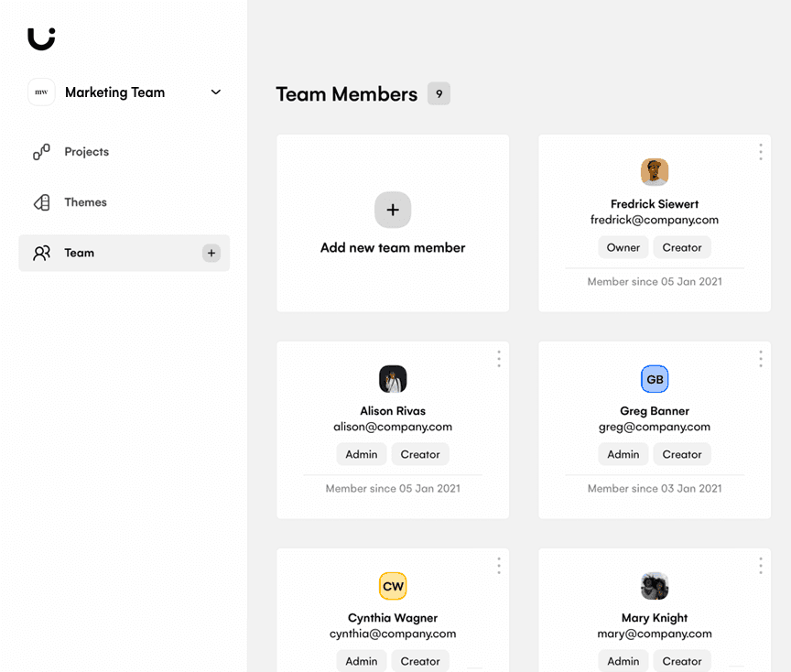The height and width of the screenshot is (672, 791).
Task: Click the Creator tag on Greg's card
Action: tap(682, 454)
